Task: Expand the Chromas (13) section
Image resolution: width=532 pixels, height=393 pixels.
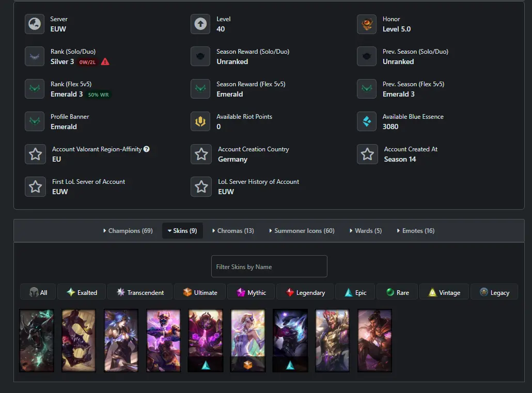Action: pyautogui.click(x=233, y=231)
